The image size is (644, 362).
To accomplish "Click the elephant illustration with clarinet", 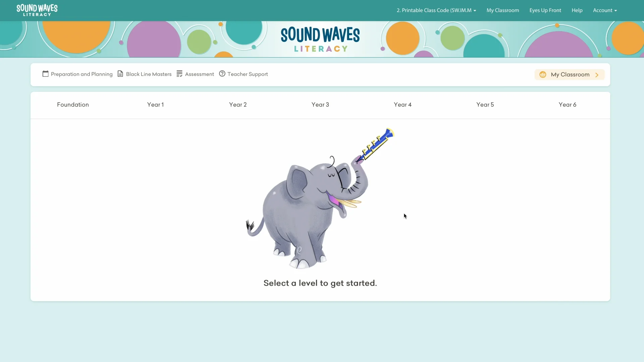I will 320,198.
